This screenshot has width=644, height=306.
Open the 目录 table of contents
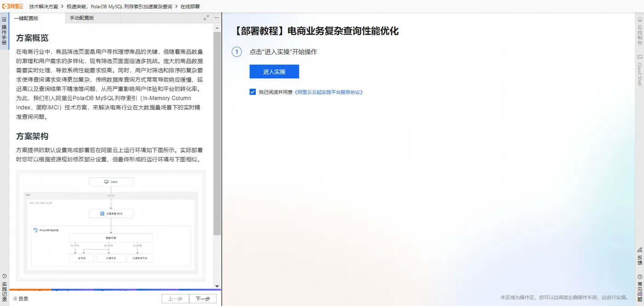pyautogui.click(x=21, y=299)
